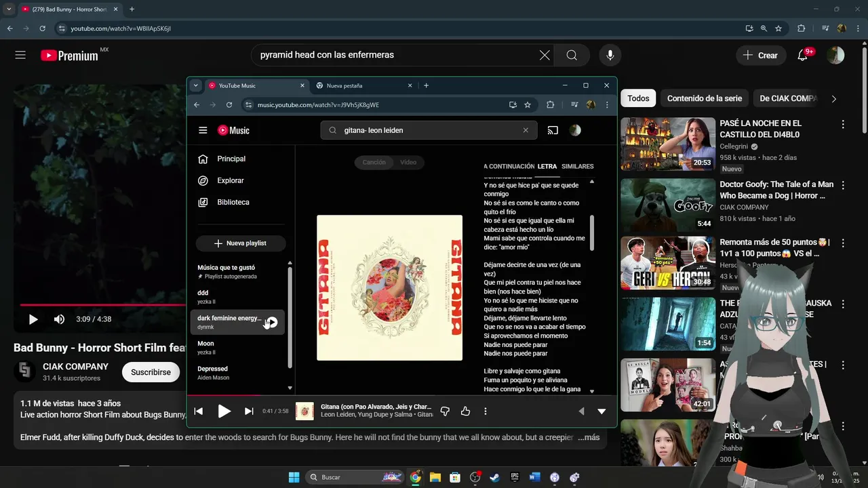Open the tab search dropdown in music window

coord(195,85)
